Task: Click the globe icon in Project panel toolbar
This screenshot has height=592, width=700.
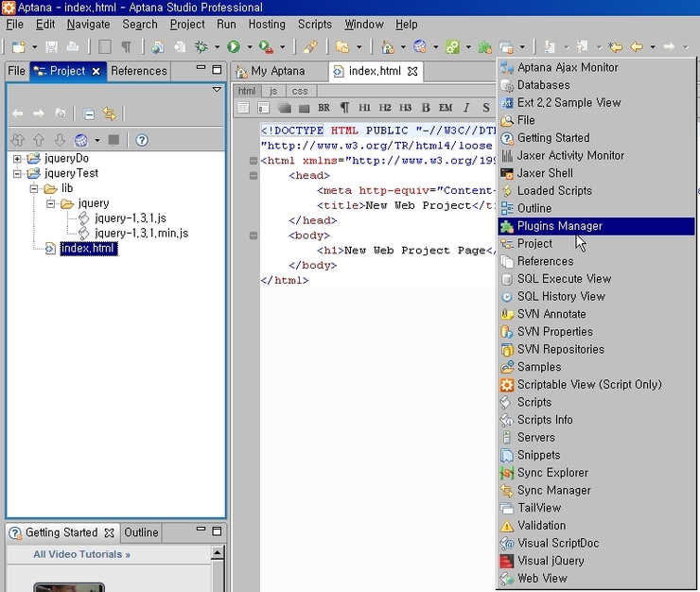Action: tap(80, 140)
